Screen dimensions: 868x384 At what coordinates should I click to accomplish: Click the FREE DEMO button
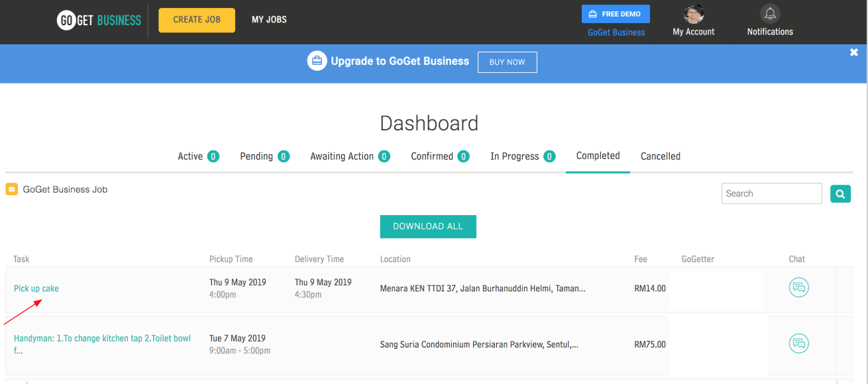click(x=616, y=14)
